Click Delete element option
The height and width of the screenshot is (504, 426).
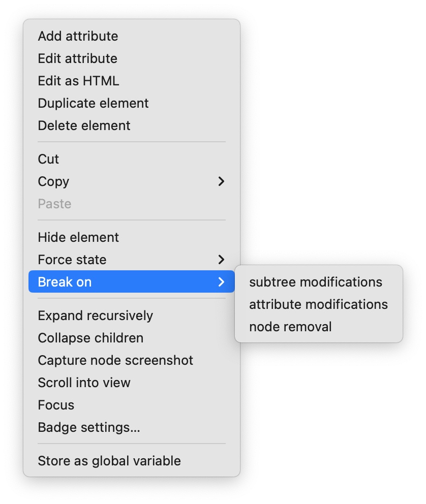point(84,125)
